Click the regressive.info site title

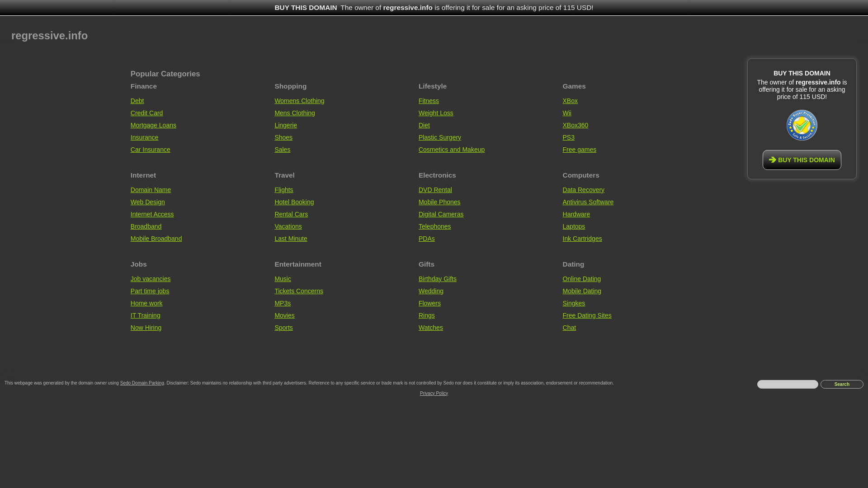[x=49, y=36]
